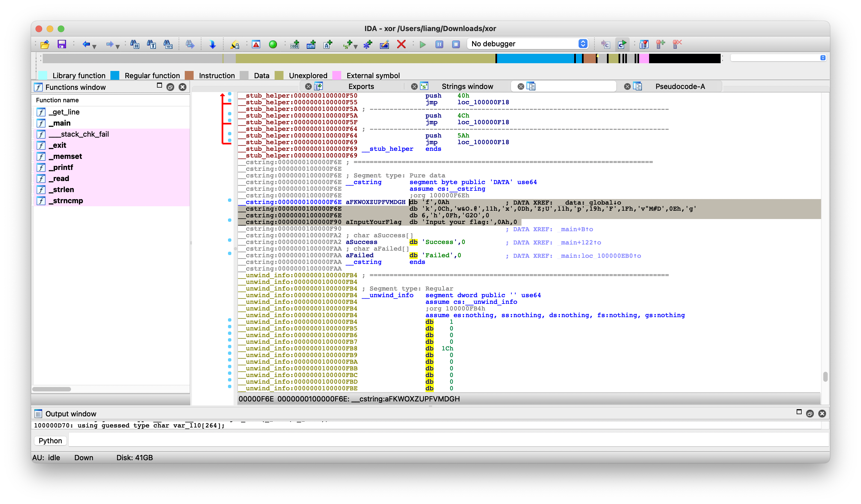Click the green circle toolbar icon

273,44
